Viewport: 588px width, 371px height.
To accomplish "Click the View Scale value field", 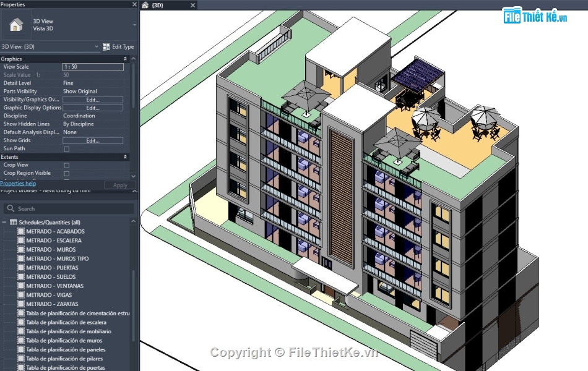I will tap(92, 67).
